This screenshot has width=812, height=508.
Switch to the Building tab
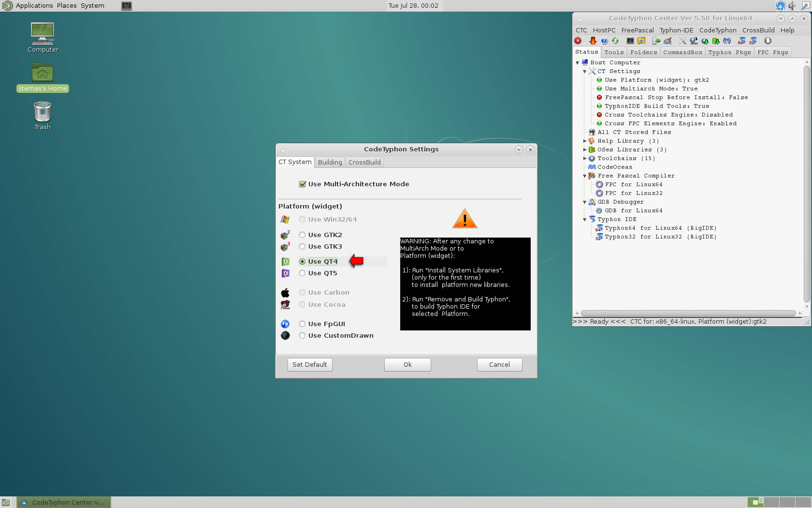click(x=330, y=162)
